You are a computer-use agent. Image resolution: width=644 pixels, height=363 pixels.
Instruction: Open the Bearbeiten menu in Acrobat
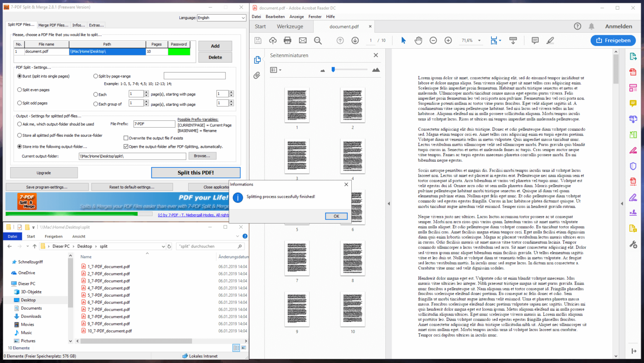[275, 16]
